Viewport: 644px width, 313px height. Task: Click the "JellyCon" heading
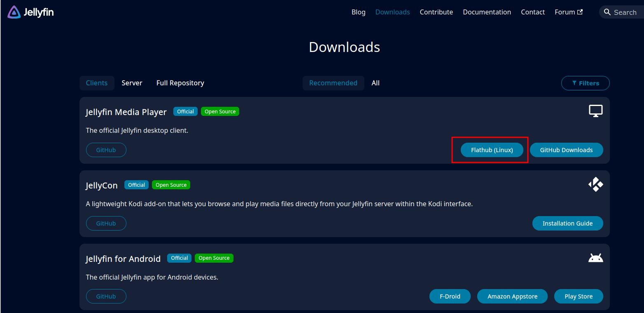point(102,185)
